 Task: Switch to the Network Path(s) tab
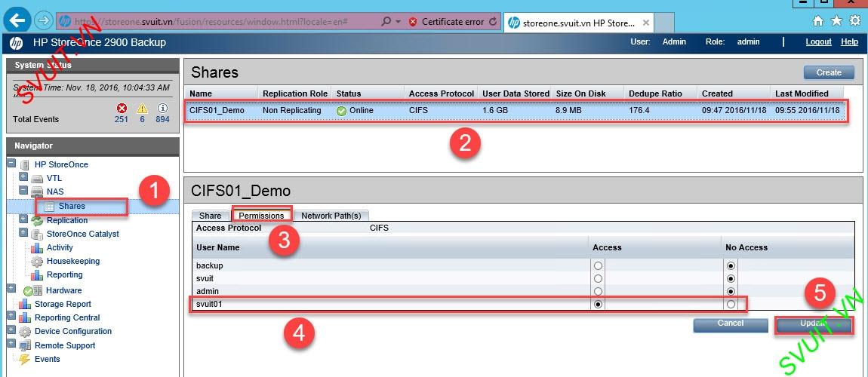(331, 216)
